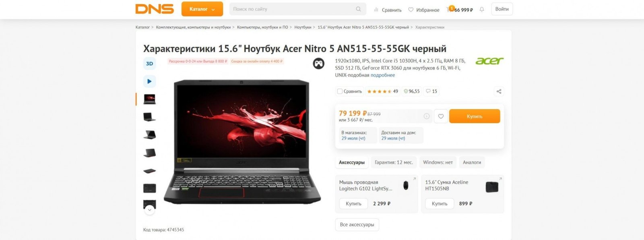Expand more thumbnails with down chevron
Image resolution: width=644 pixels, height=240 pixels.
tap(149, 210)
